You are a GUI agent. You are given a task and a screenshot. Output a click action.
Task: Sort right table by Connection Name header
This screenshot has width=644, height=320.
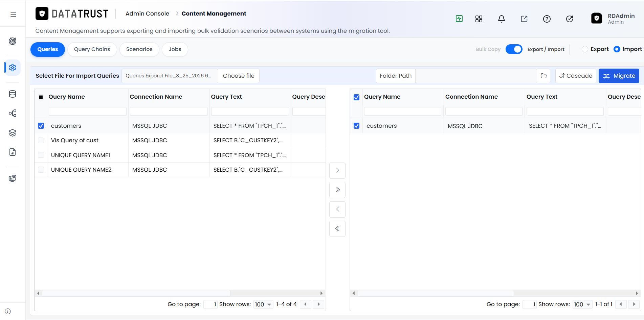471,97
